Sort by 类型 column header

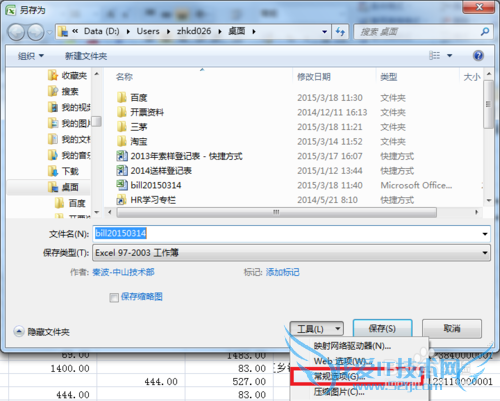(389, 77)
